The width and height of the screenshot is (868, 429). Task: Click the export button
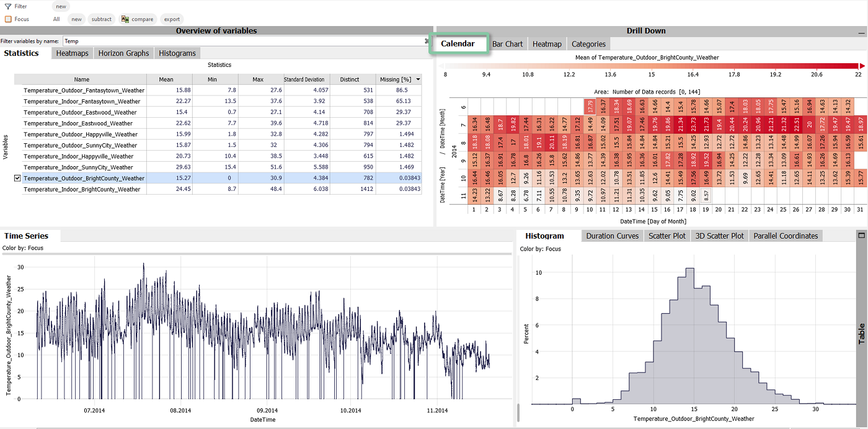pos(172,19)
